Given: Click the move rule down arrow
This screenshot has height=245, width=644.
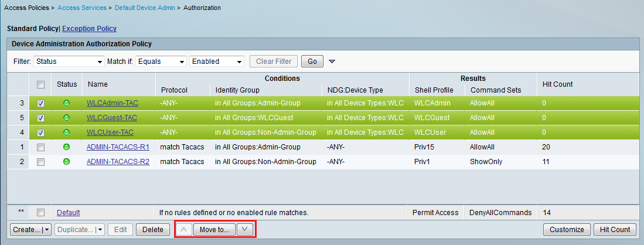Looking at the screenshot, I should click(x=245, y=230).
